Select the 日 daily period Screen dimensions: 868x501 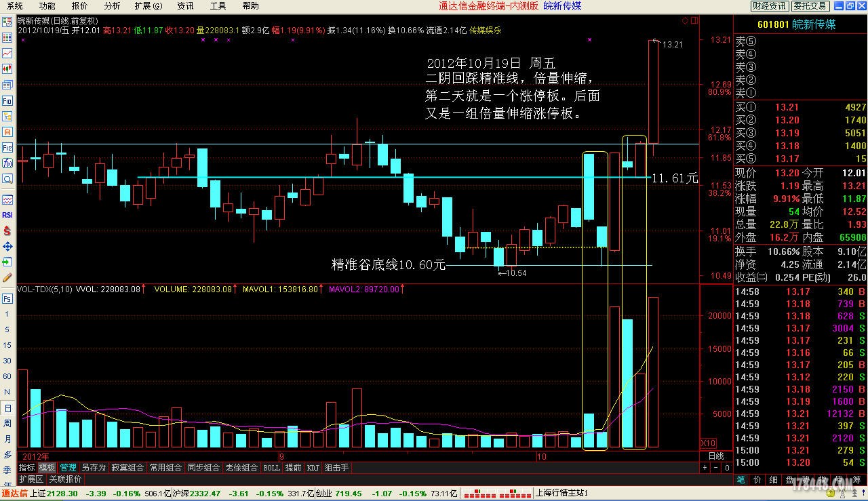click(x=7, y=408)
